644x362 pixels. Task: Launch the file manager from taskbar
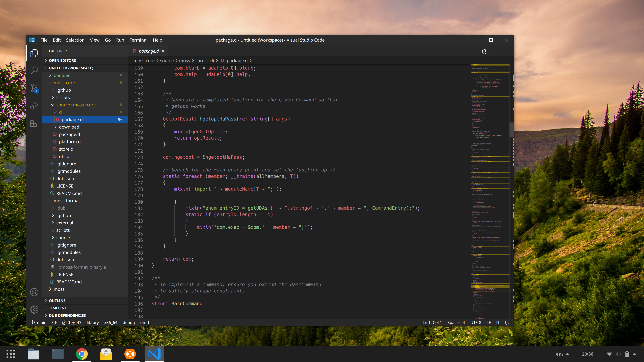[34, 354]
